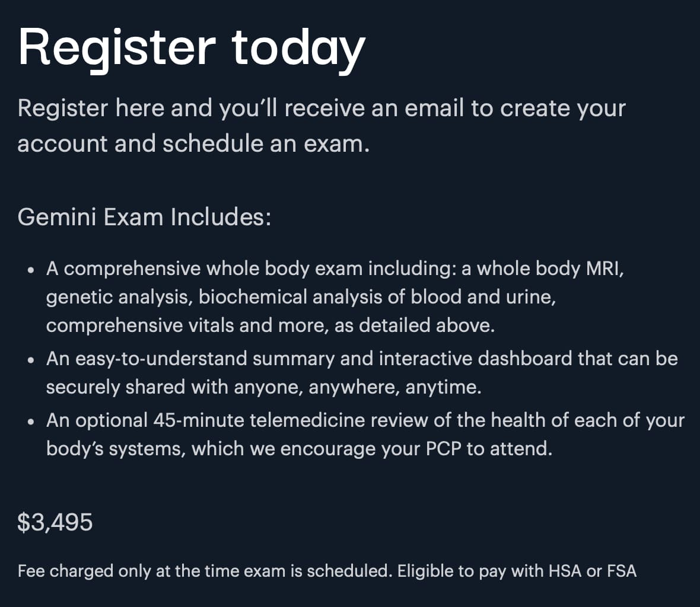Click the second bullet point dot
Image resolution: width=700 pixels, height=607 pixels.
(x=31, y=360)
